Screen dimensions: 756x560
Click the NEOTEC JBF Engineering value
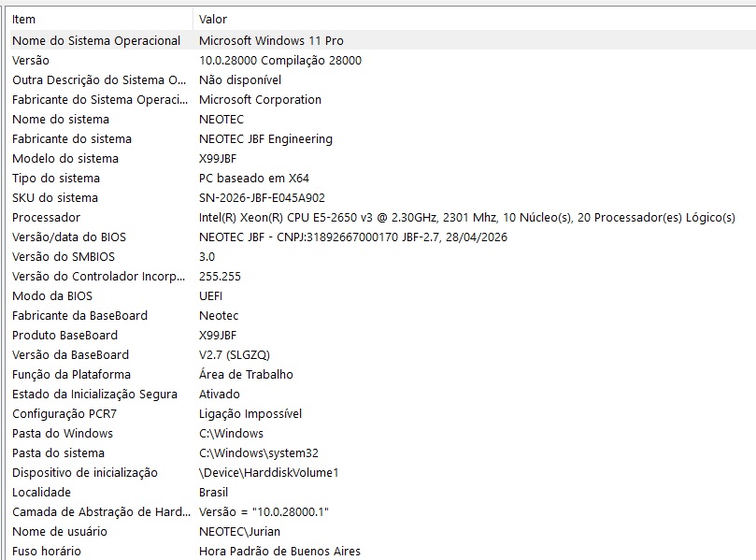pos(265,139)
